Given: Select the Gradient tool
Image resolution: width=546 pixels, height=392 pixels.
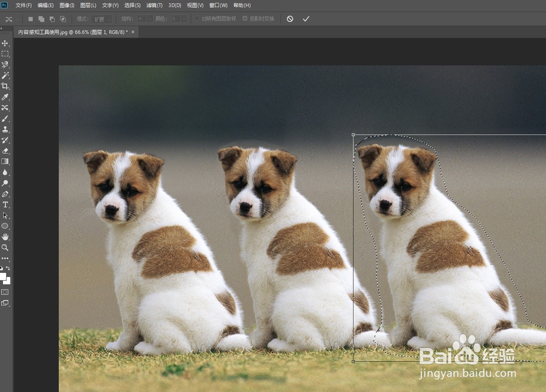Looking at the screenshot, I should (x=5, y=162).
